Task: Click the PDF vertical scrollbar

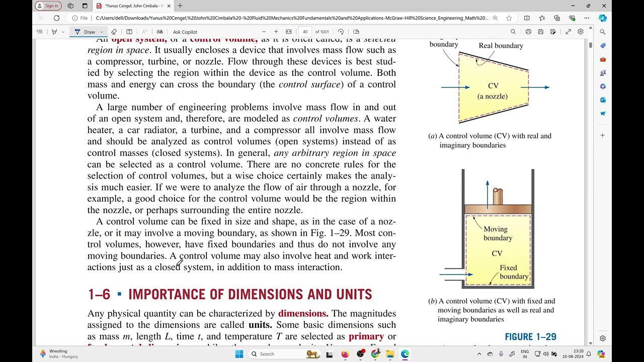Action: (590, 45)
